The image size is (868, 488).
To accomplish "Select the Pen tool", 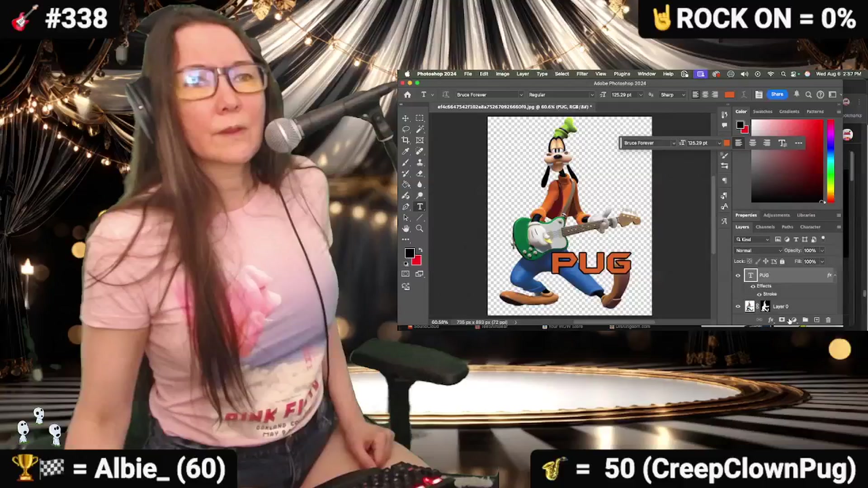I will click(406, 206).
